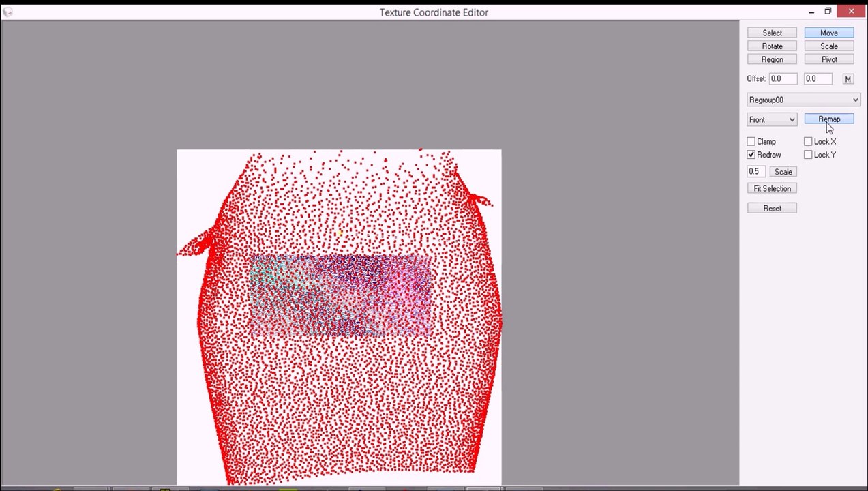Click the Reset button
Screen dimensions: 868x491
(772, 208)
